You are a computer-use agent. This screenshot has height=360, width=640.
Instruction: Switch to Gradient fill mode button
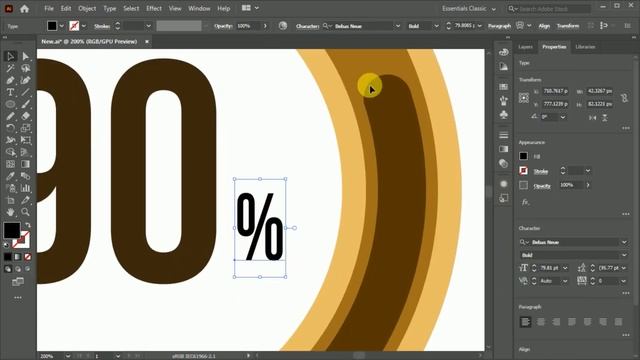[18, 257]
